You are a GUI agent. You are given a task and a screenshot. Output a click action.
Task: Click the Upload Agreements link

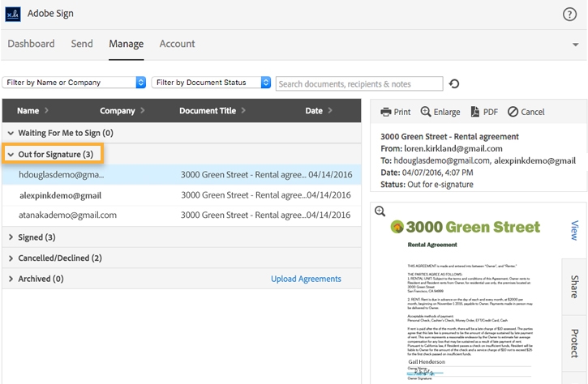(306, 279)
